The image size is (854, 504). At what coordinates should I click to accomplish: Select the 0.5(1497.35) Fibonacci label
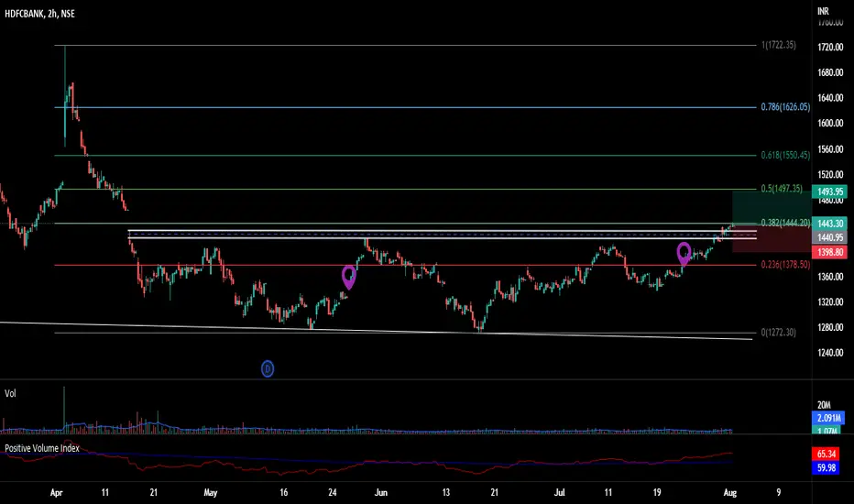point(782,189)
